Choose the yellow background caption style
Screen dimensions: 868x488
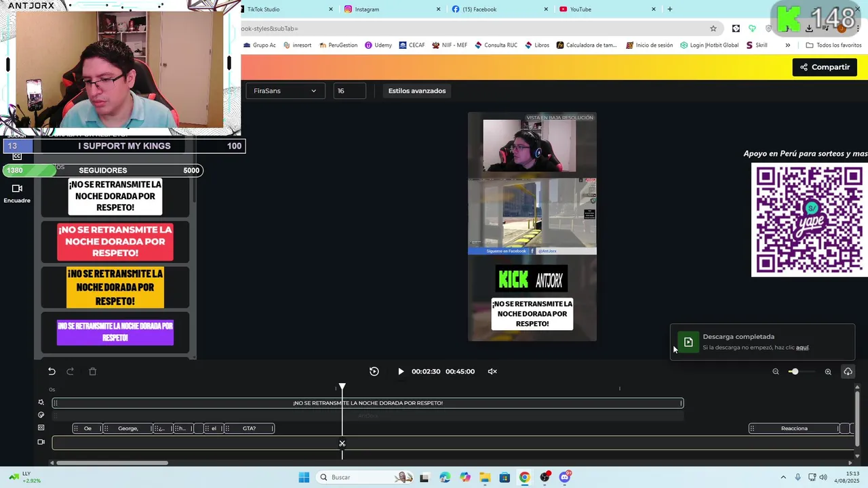click(115, 287)
